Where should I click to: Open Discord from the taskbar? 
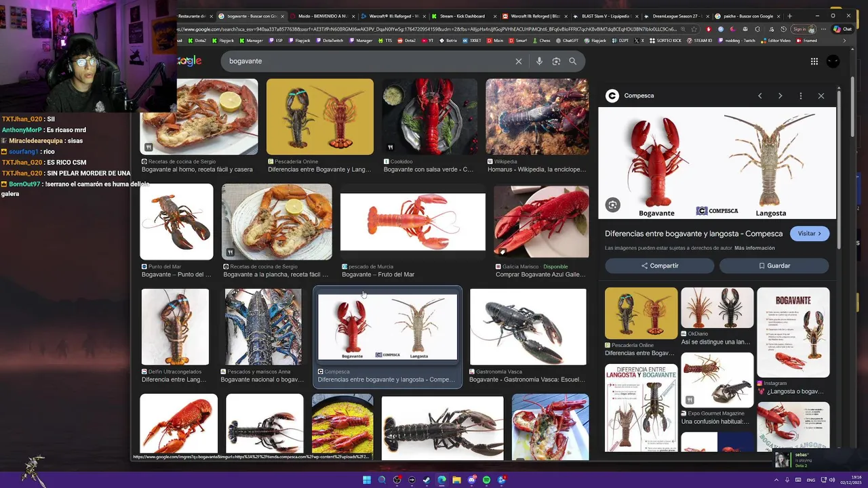(x=471, y=480)
